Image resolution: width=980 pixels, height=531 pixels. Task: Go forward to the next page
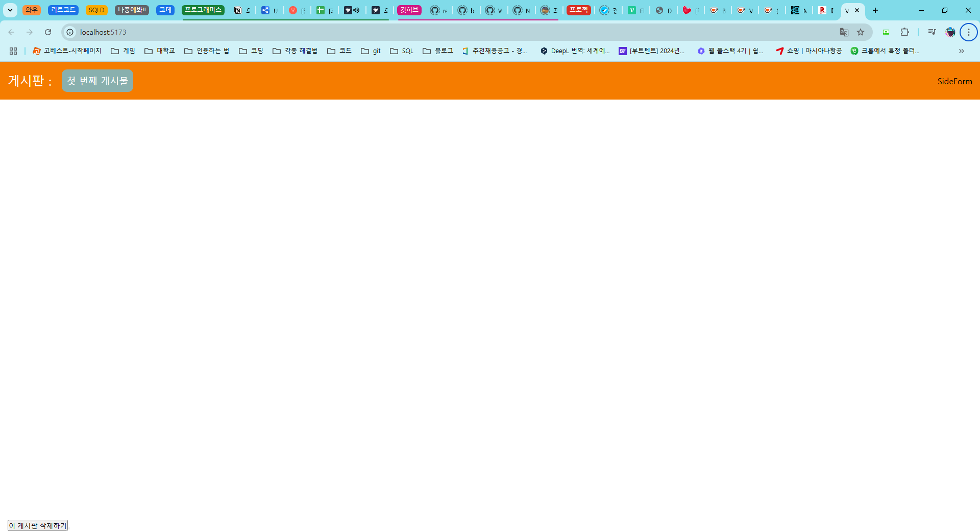point(30,32)
